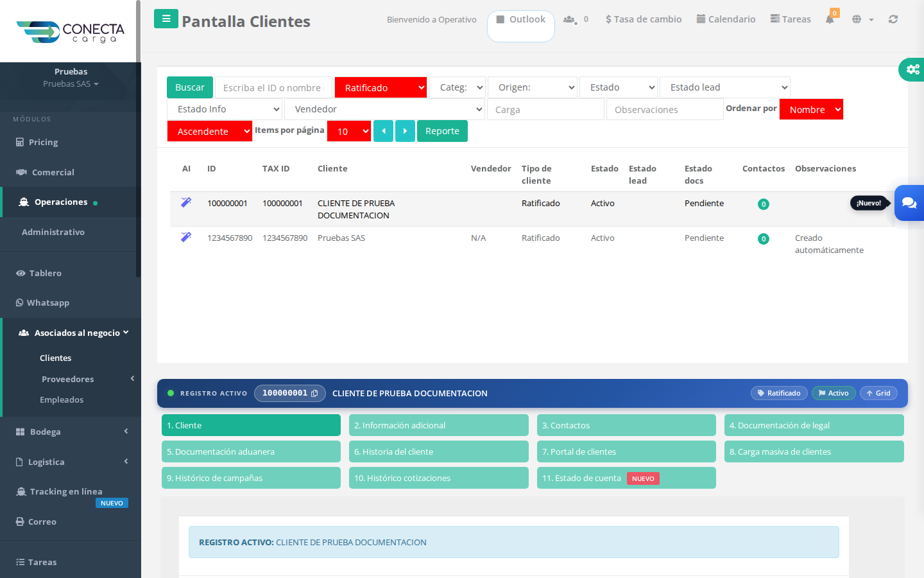Expand the Bodega sidebar module
This screenshot has width=924, height=578.
71,432
